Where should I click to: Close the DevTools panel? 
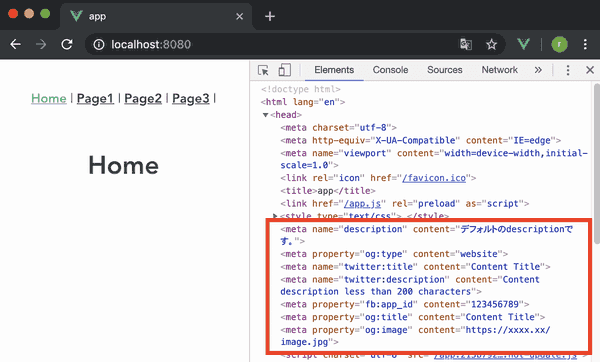tap(590, 70)
